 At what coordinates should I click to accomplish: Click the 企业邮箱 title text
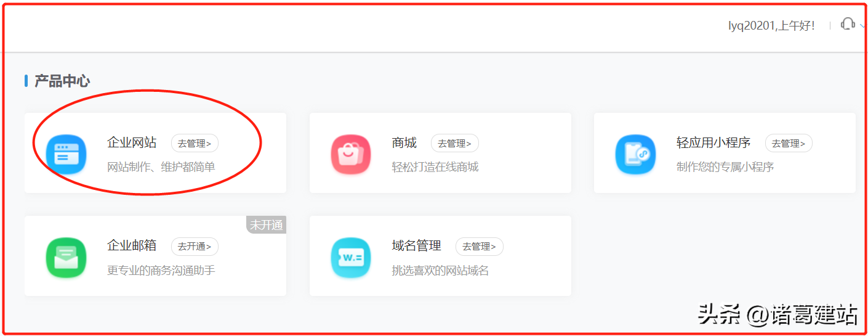(x=132, y=246)
